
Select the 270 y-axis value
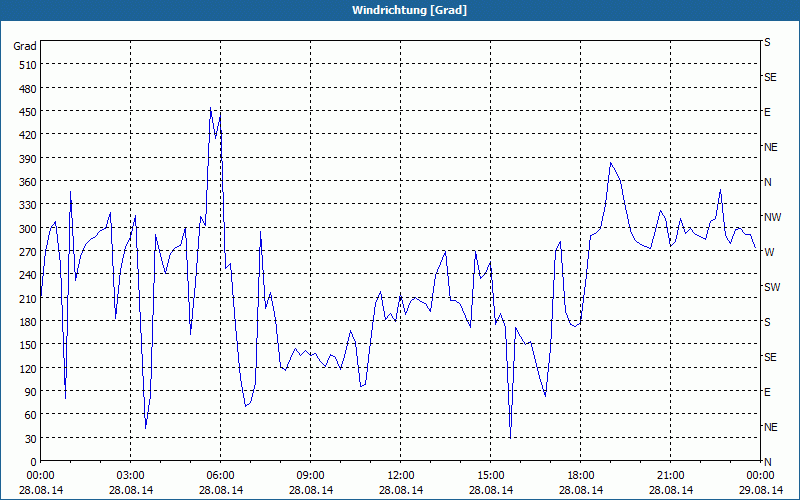29,252
